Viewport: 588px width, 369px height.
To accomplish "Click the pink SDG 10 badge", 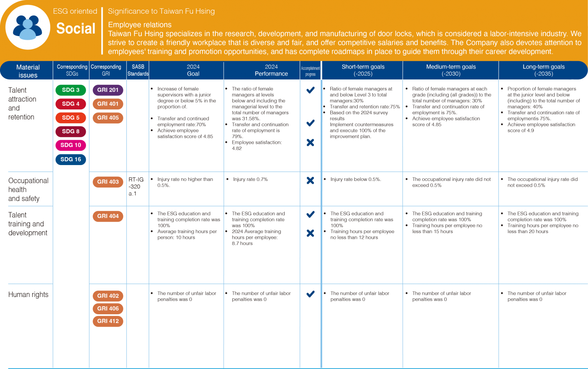I will click(x=71, y=145).
